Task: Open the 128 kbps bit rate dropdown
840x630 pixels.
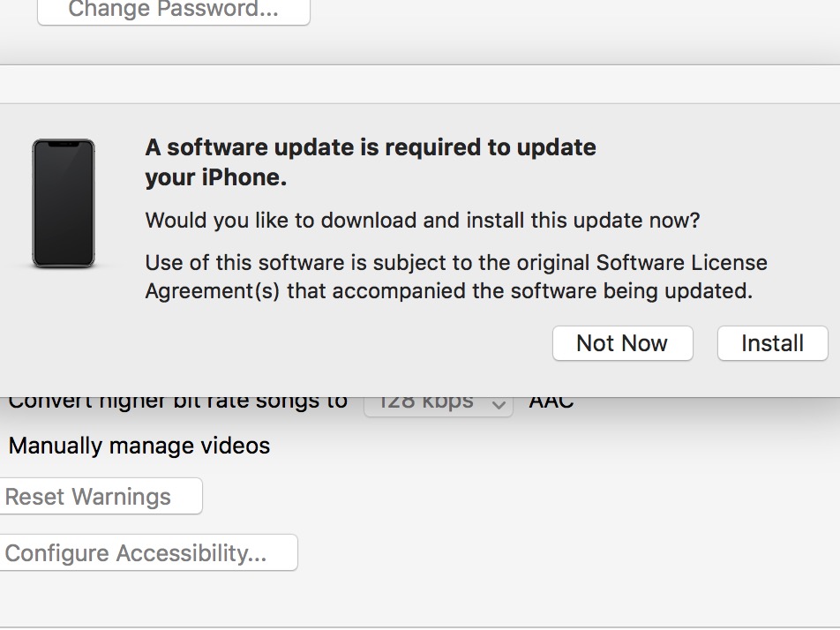Action: coord(439,403)
